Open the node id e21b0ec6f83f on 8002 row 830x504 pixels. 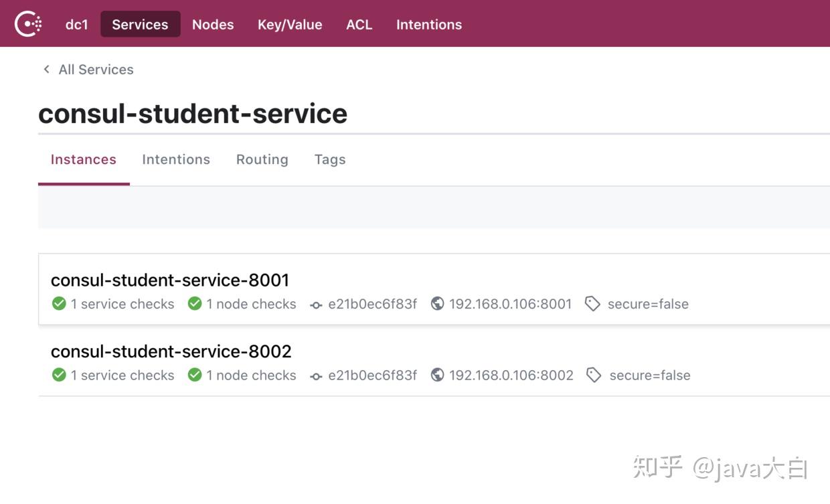(x=372, y=375)
